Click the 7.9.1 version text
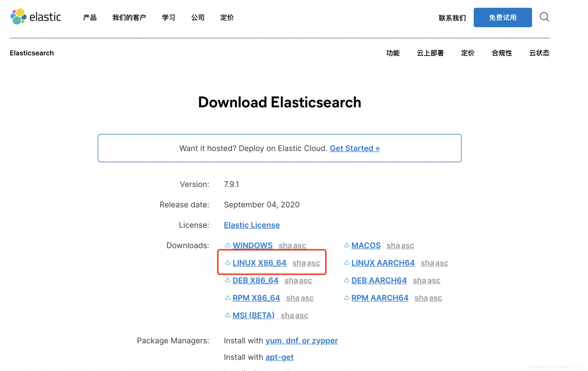The height and width of the screenshot is (371, 588). tap(232, 184)
